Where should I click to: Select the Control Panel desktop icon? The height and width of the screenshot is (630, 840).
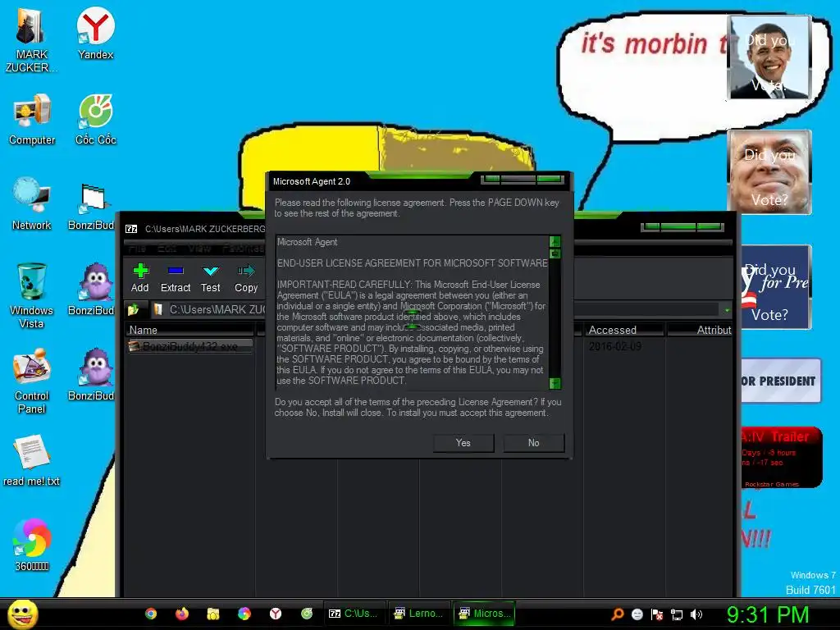tap(32, 381)
